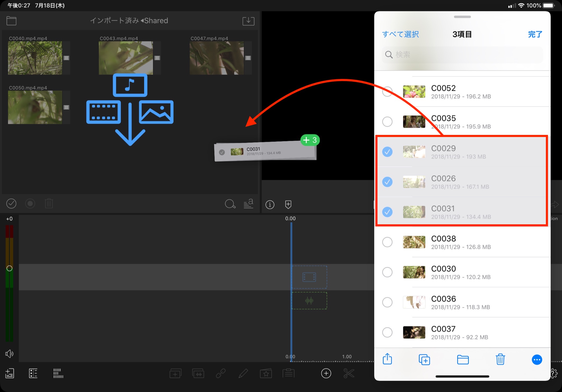
Task: Click the pencil edit tool icon
Action: 243,373
